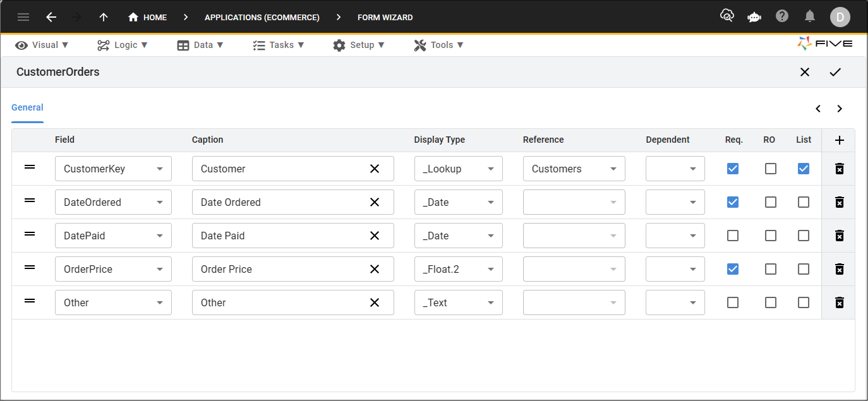Select the General tab
The width and height of the screenshot is (868, 401).
pos(27,107)
